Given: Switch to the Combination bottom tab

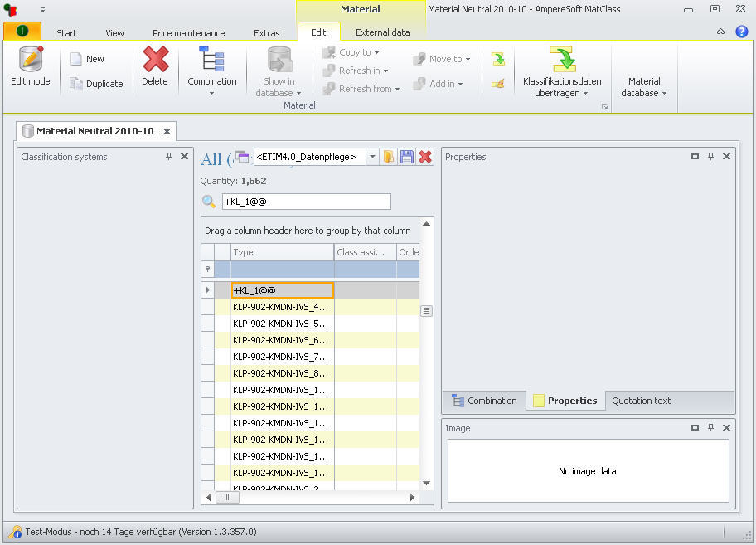Looking at the screenshot, I should [484, 401].
